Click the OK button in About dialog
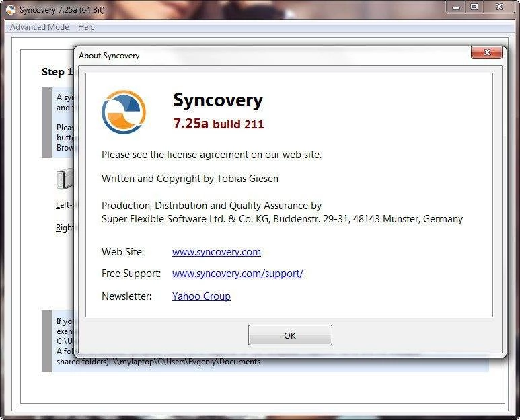520x420 pixels. pyautogui.click(x=290, y=335)
